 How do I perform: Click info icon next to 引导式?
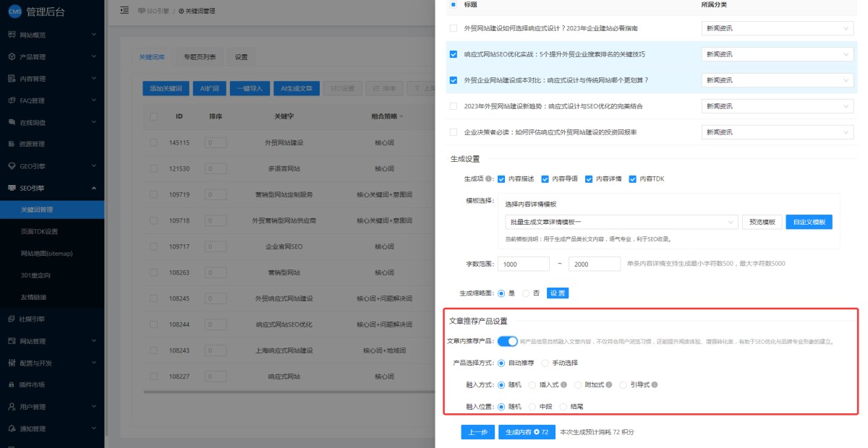pos(654,384)
